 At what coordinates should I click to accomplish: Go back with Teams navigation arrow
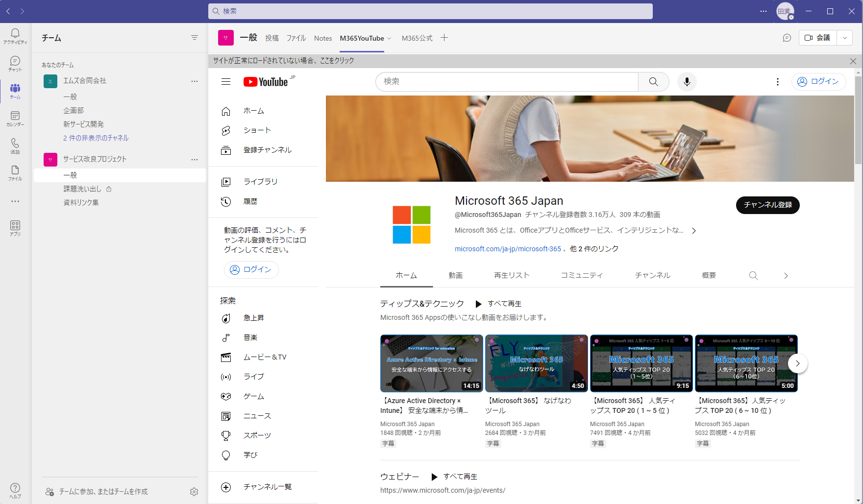pyautogui.click(x=8, y=11)
